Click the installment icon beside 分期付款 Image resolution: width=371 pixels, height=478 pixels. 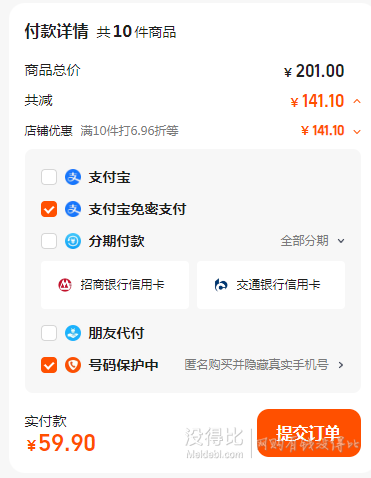pyautogui.click(x=73, y=241)
